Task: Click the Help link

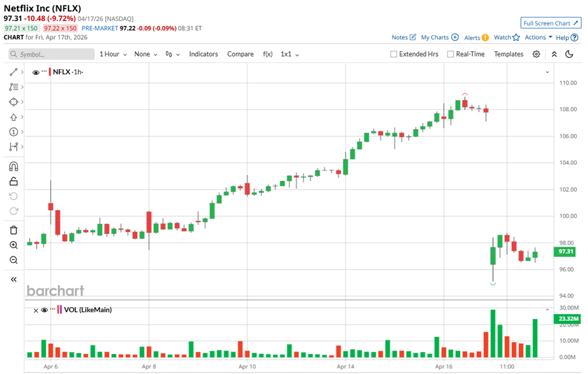Action: coord(562,37)
